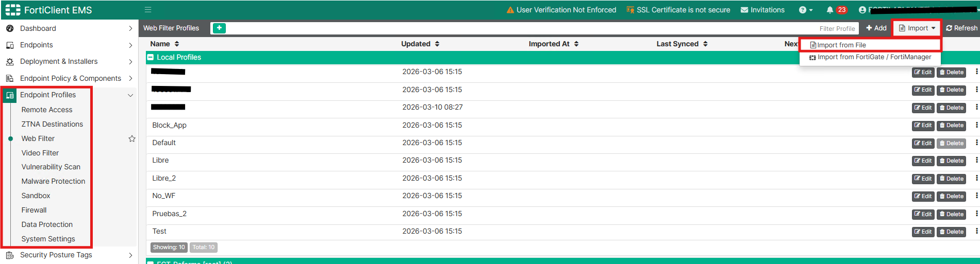
Task: Collapse the Local Profiles group
Action: coord(151,58)
